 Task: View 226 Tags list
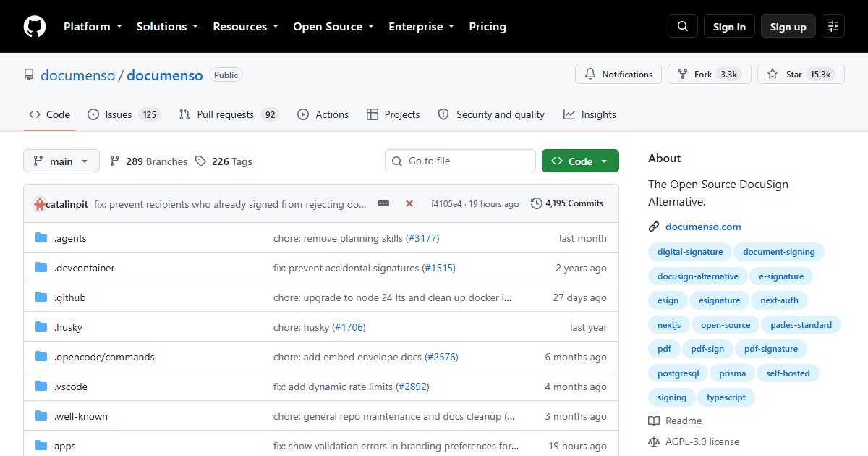tap(224, 161)
